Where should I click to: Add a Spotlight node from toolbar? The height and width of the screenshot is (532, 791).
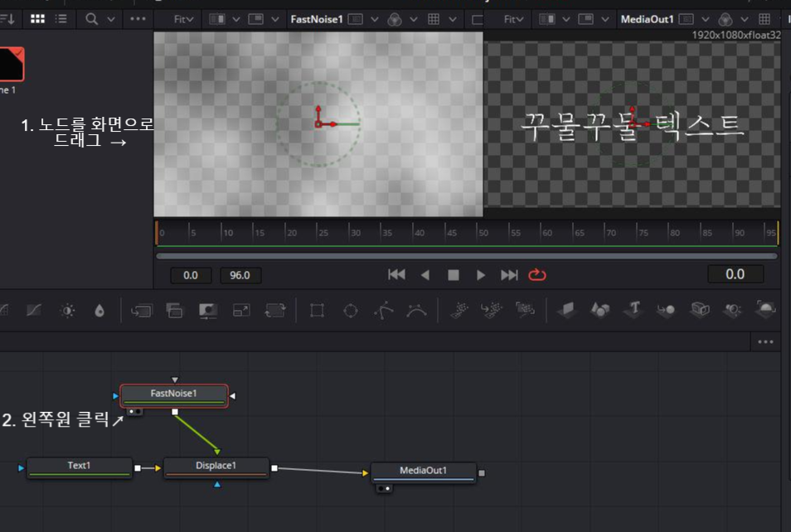[732, 310]
